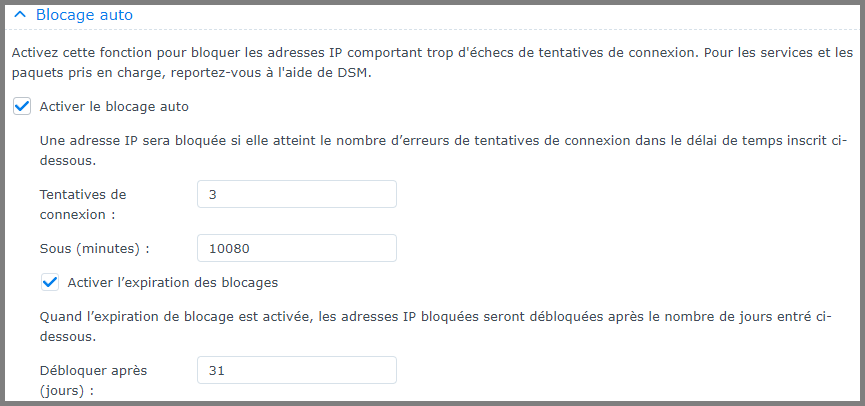The width and height of the screenshot is (865, 406).
Task: Click the "Blocage auto" section title
Action: click(x=83, y=16)
